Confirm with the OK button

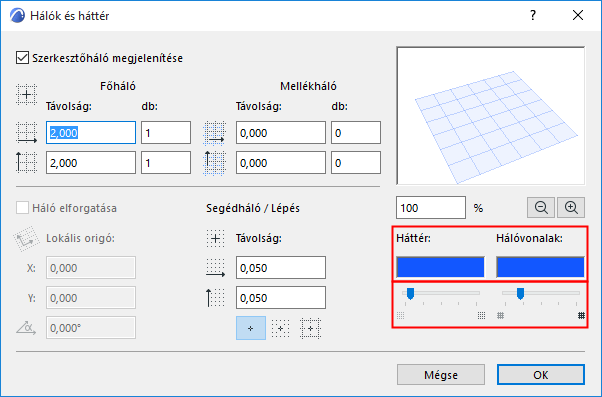click(x=541, y=375)
